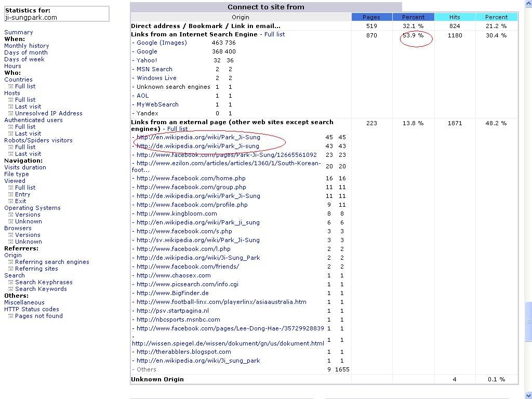This screenshot has height=399, width=532.
Task: Click the icon beside Search Keywords
Action: [x=10, y=289]
